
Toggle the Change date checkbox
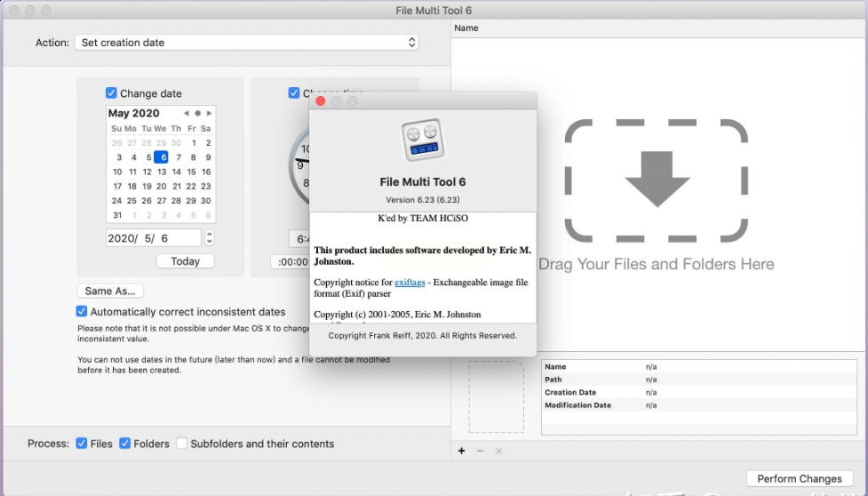tap(111, 93)
